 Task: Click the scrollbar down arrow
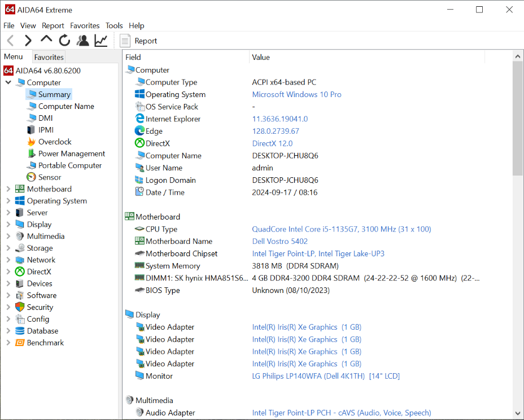click(x=518, y=413)
